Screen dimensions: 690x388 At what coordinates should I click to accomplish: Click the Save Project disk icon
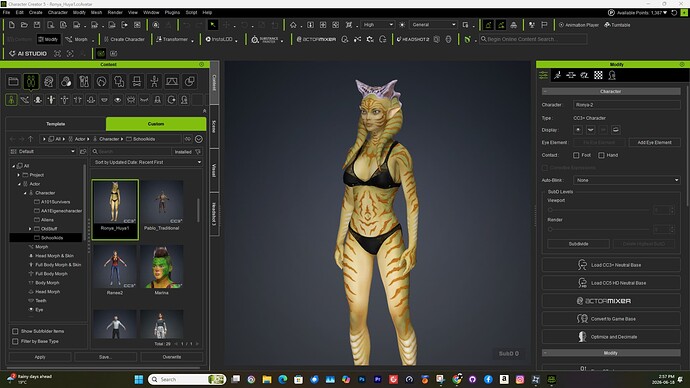point(37,25)
